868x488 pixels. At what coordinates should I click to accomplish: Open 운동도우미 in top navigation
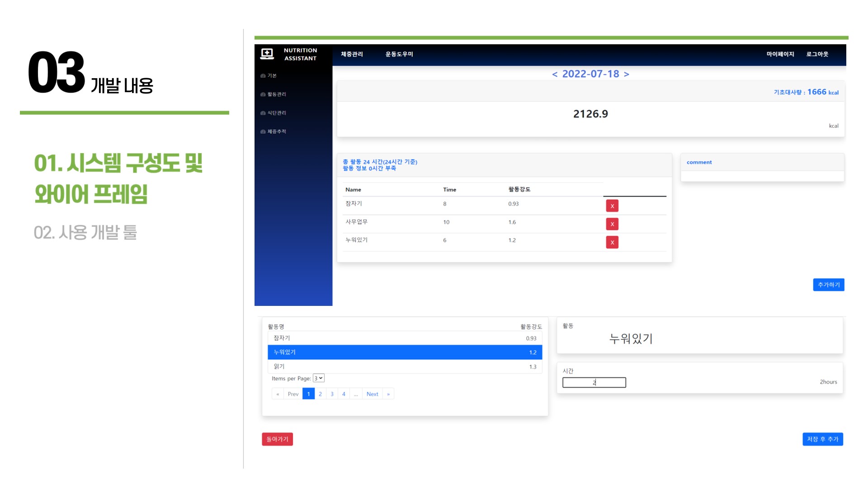click(399, 54)
